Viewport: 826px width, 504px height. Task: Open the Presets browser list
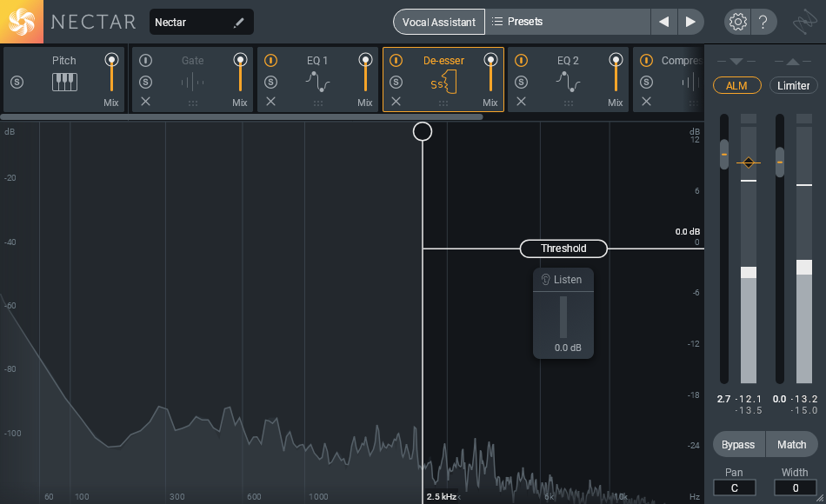click(x=568, y=22)
